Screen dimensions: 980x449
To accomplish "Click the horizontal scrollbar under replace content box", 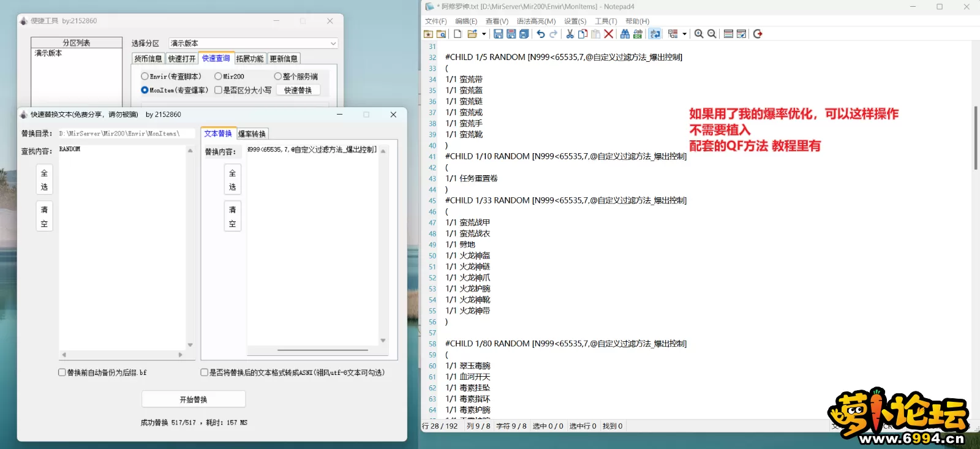I will coord(323,350).
